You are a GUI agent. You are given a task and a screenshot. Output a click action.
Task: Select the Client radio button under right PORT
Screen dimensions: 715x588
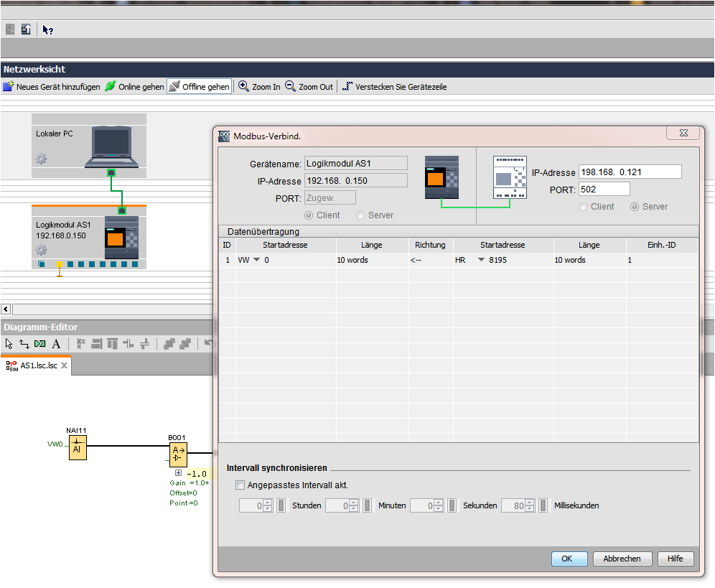tap(584, 207)
